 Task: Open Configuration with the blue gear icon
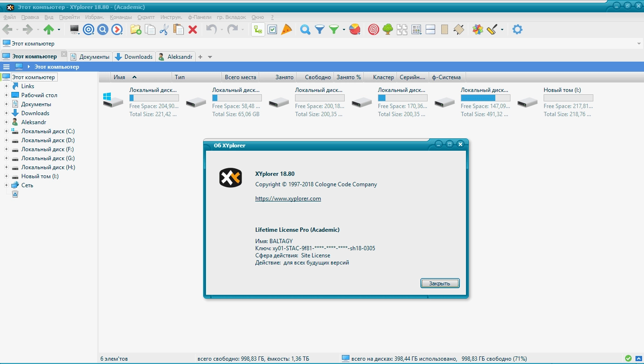click(518, 29)
